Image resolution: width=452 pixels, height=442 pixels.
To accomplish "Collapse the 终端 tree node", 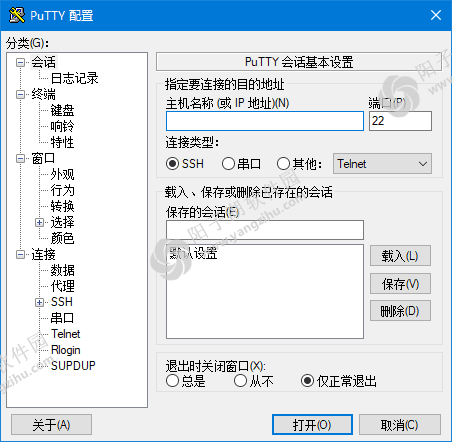I will pos(21,94).
